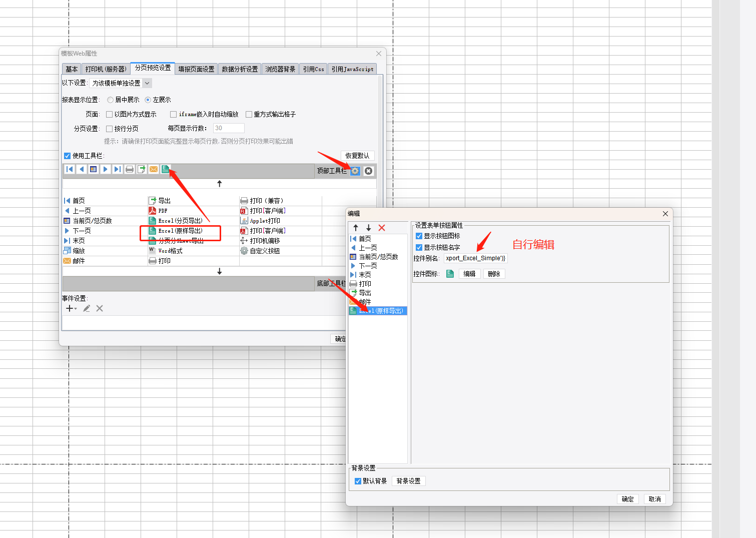Choose 打印（兼容） button

(x=262, y=201)
